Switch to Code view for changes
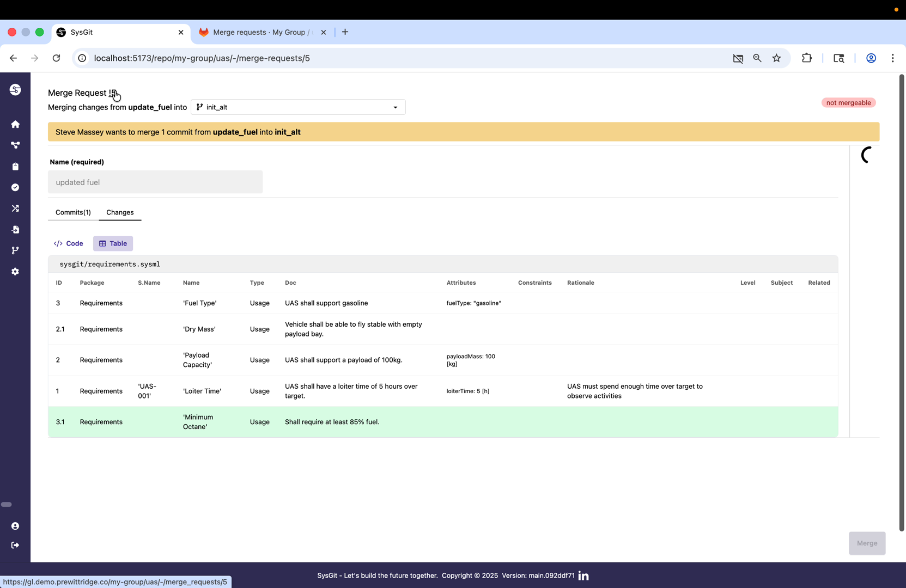This screenshot has width=906, height=588. [68, 243]
